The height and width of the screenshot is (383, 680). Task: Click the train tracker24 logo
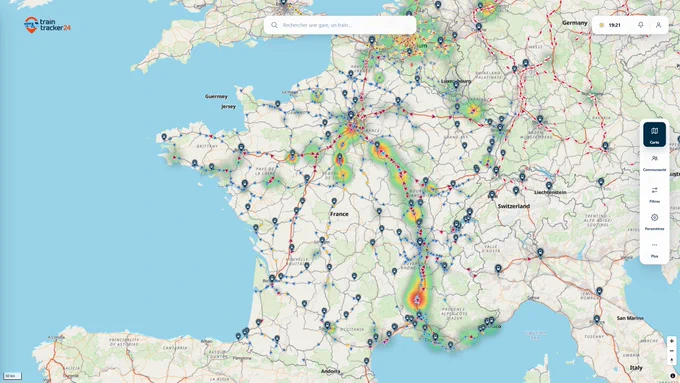coord(47,25)
